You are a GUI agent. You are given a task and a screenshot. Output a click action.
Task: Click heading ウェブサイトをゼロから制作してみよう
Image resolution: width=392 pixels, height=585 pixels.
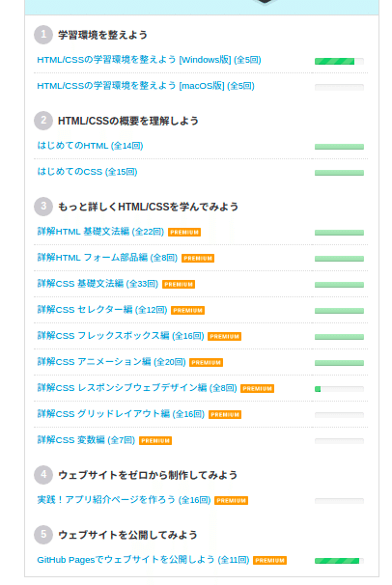(x=148, y=475)
